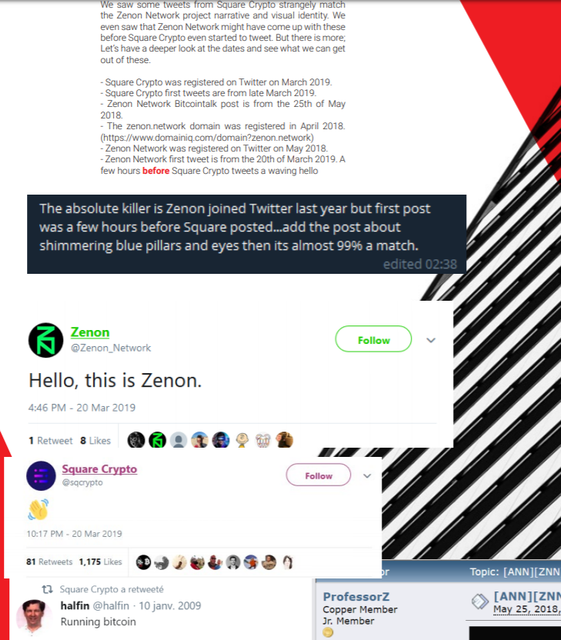Open halfin's profile photo

point(34,617)
